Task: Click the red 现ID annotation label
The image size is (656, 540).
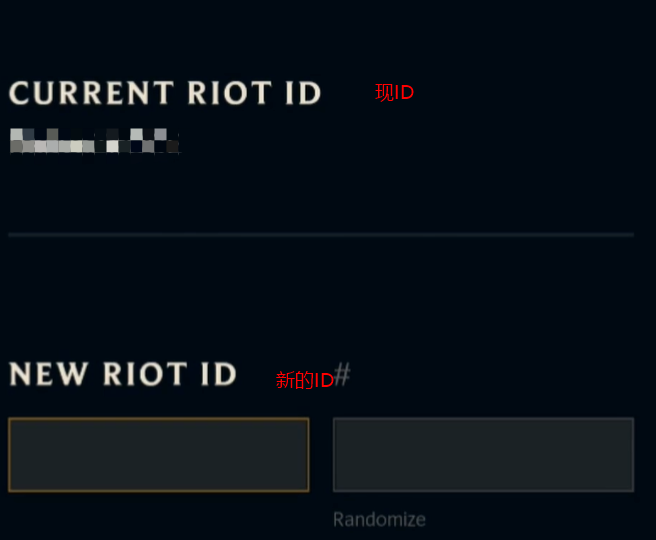Action: point(394,93)
